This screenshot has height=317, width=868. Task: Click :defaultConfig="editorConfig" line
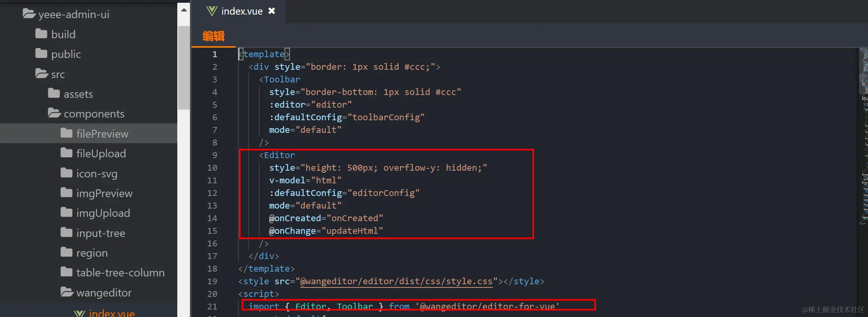point(344,193)
